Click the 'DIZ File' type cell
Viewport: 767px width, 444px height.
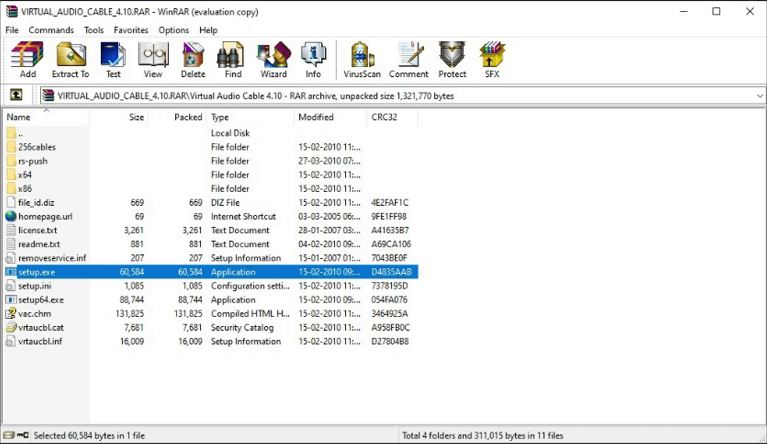point(225,202)
